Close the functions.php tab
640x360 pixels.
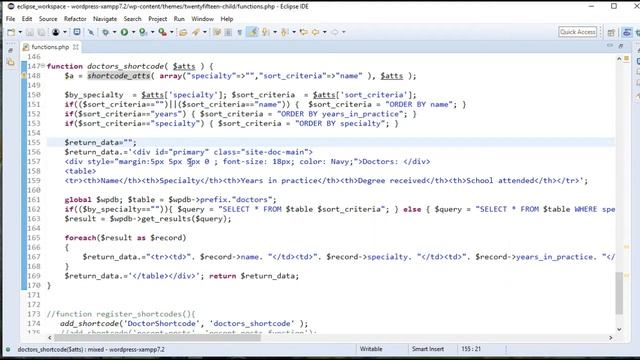pyautogui.click(x=76, y=47)
